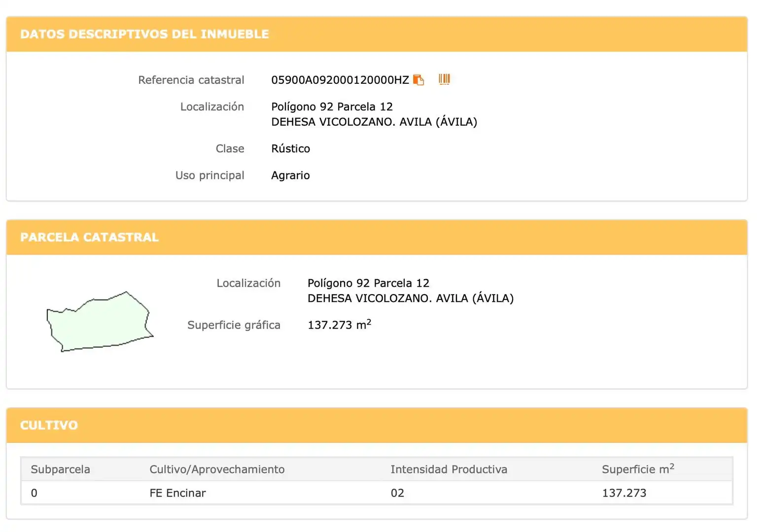Click 'DEHESA VICOLOZANO' address in Parcela Catastral
Screen dimensions: 764x532
point(411,298)
